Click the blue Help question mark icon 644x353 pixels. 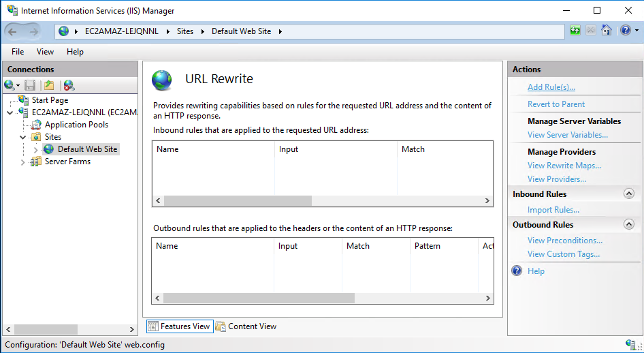pyautogui.click(x=625, y=31)
